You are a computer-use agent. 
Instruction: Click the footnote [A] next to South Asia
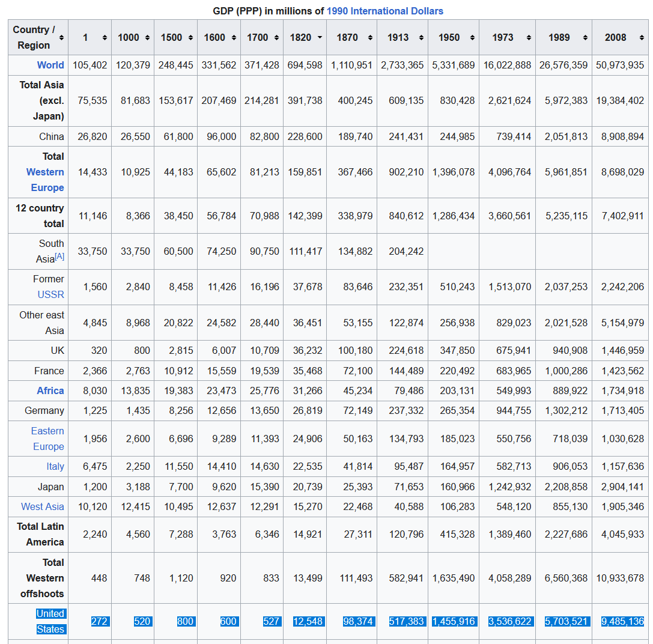pyautogui.click(x=59, y=257)
